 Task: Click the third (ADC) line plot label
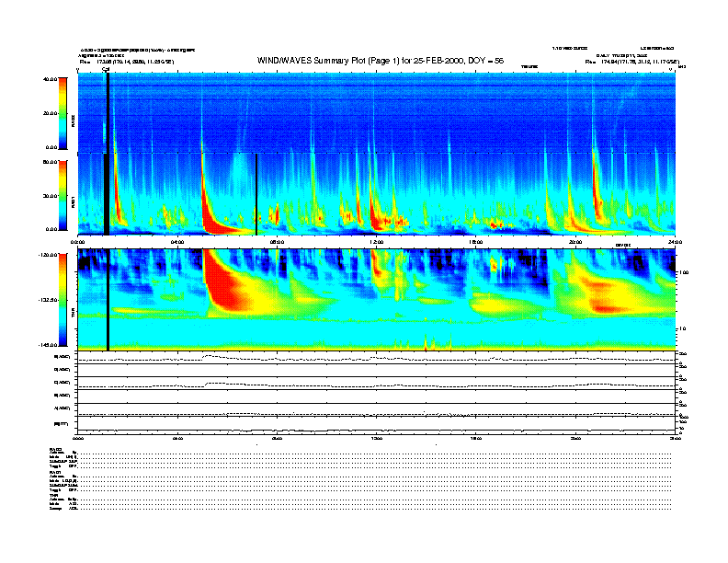click(x=63, y=383)
